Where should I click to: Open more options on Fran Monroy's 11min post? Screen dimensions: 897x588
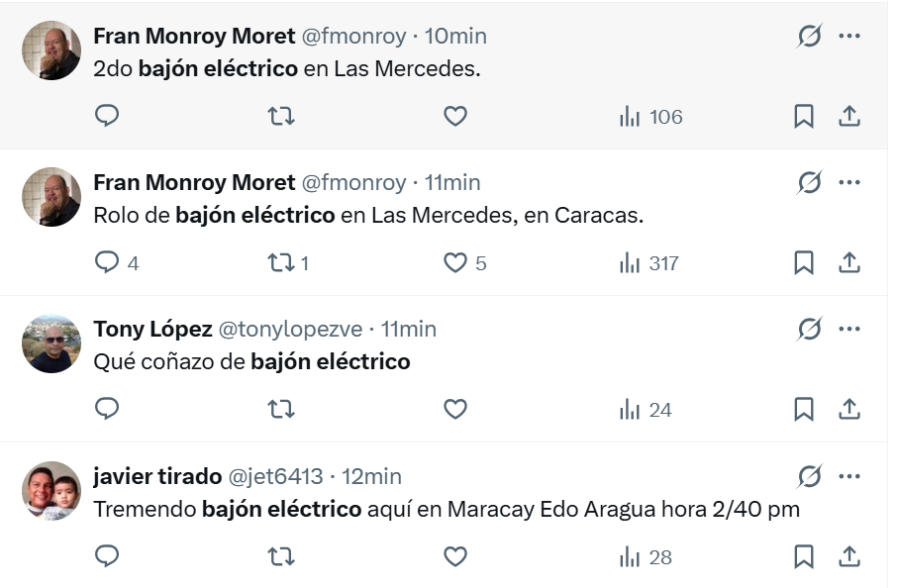(x=848, y=182)
